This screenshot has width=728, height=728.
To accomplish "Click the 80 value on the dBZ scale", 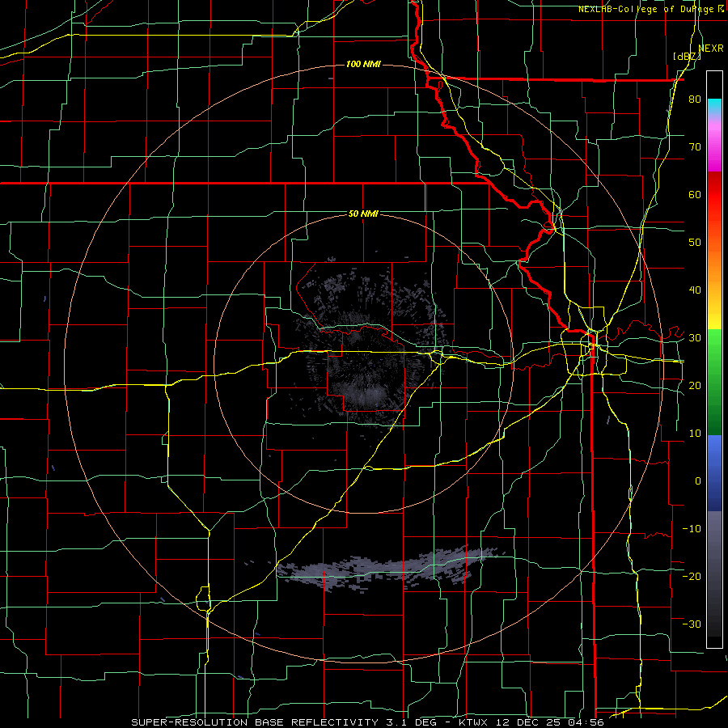I will coord(695,99).
